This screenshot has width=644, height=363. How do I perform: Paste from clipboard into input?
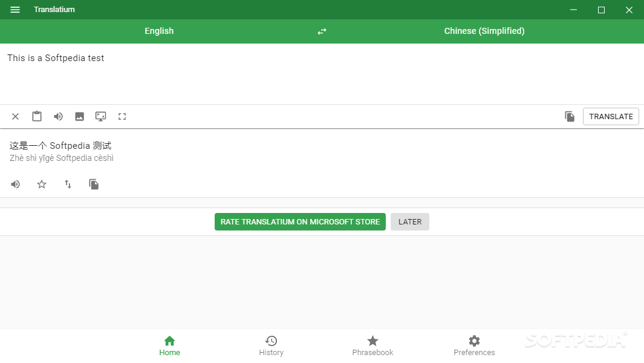pyautogui.click(x=37, y=116)
